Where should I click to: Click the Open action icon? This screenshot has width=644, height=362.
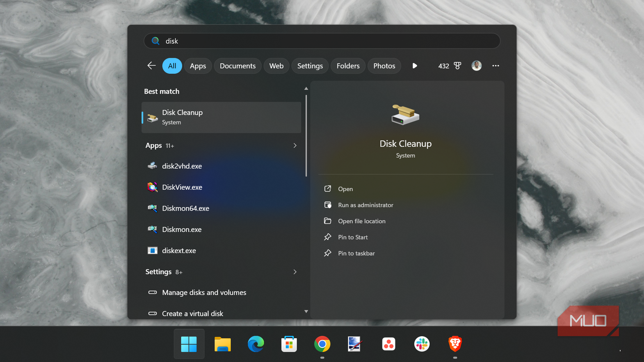click(x=328, y=189)
